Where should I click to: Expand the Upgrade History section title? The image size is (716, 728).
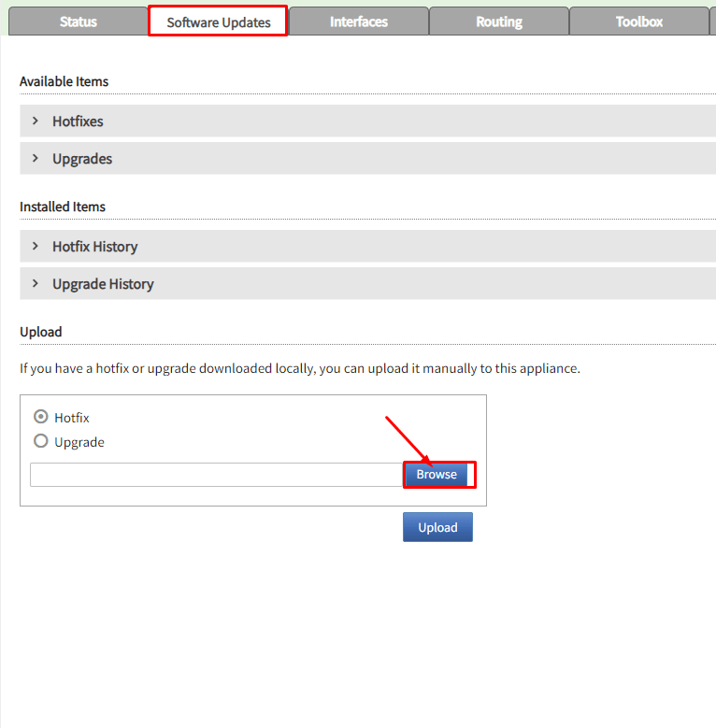click(x=103, y=284)
